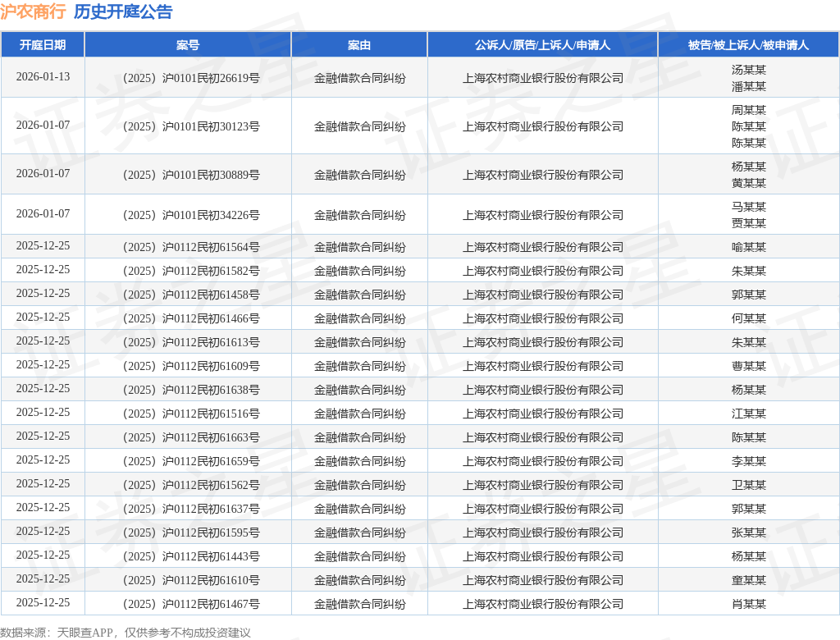
Task: Click the 天眼查APP data source note
Action: point(126,633)
